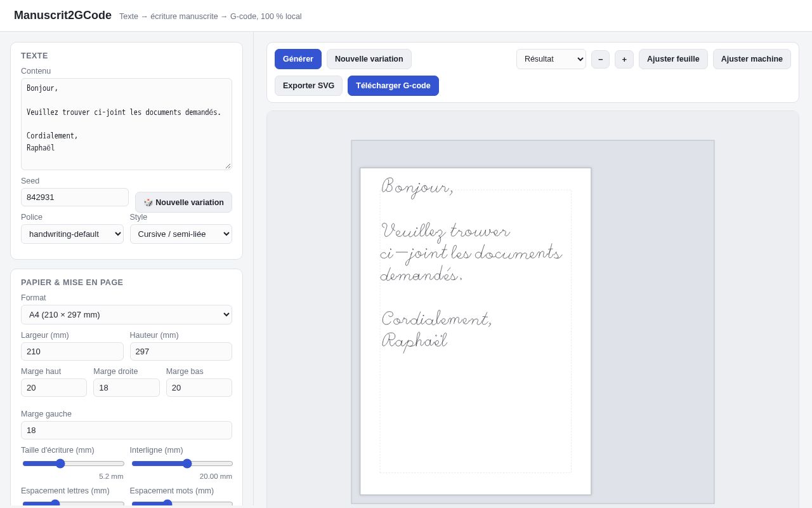Export the drawing with Exporter SVG
The image size is (812, 508).
coord(308,86)
